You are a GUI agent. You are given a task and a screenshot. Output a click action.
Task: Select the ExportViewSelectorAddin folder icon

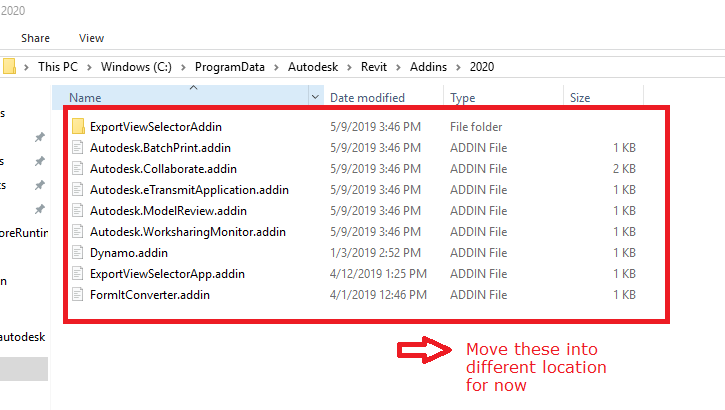click(78, 126)
